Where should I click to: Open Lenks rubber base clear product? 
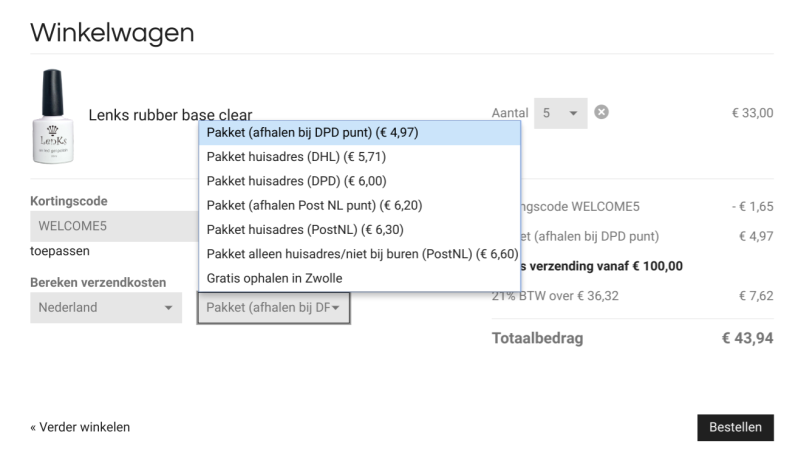170,115
